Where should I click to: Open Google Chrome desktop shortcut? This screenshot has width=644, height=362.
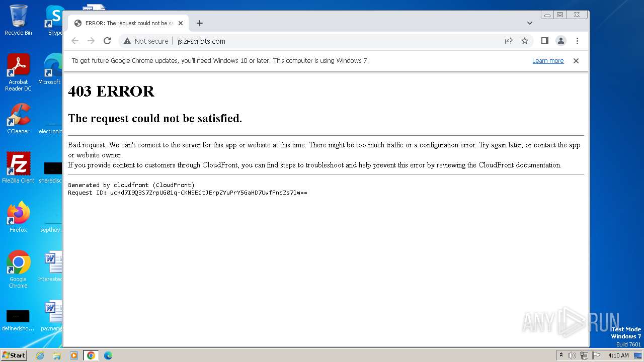point(18,269)
